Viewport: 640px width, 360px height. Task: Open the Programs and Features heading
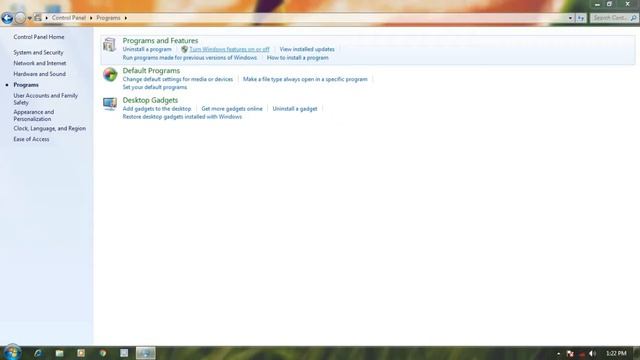160,40
